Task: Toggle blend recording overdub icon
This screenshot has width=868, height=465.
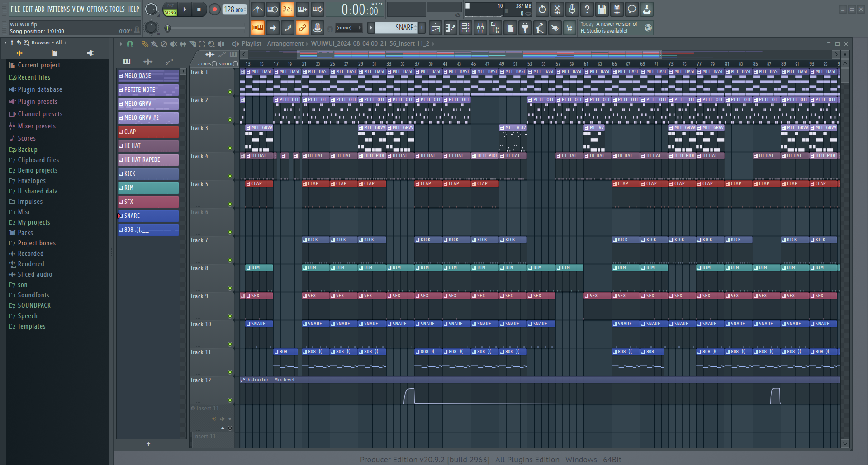Action: (x=303, y=9)
